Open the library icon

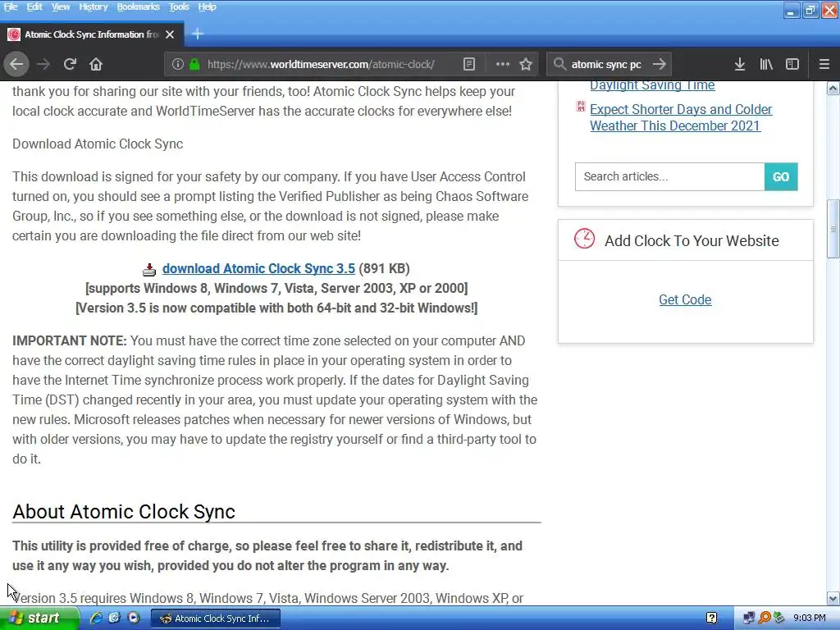coord(766,64)
